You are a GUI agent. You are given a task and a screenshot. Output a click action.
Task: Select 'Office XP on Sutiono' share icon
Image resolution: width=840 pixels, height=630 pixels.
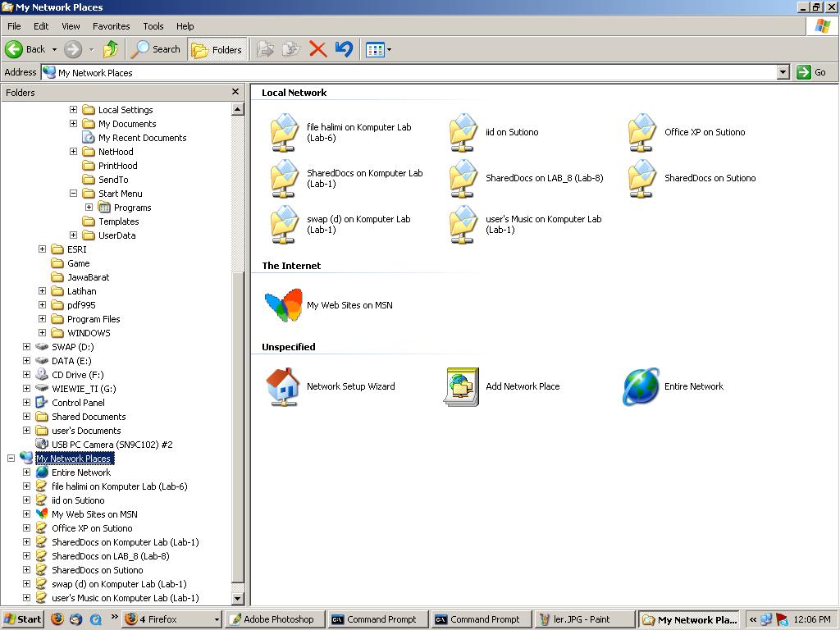tap(641, 132)
